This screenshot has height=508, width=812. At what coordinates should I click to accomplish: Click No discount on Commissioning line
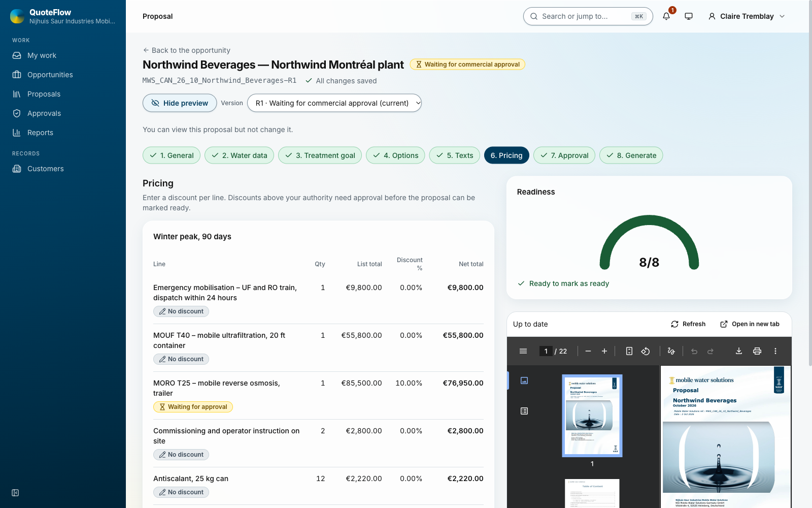(181, 455)
